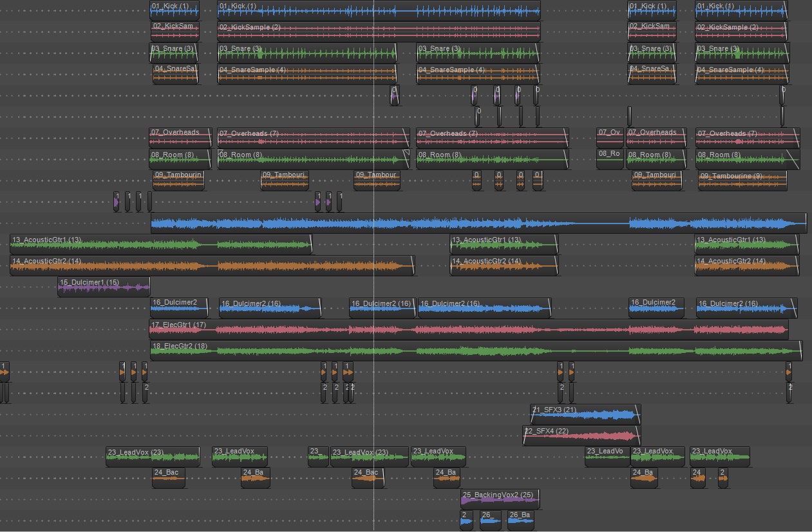Select the leftmost 14_AcousticGtr2 clip
Image resolution: width=812 pixels, height=532 pixels.
click(212, 265)
